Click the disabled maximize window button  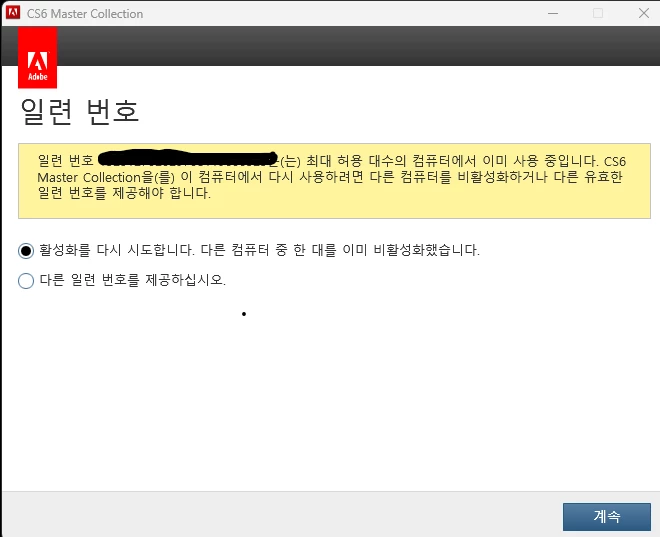click(598, 13)
